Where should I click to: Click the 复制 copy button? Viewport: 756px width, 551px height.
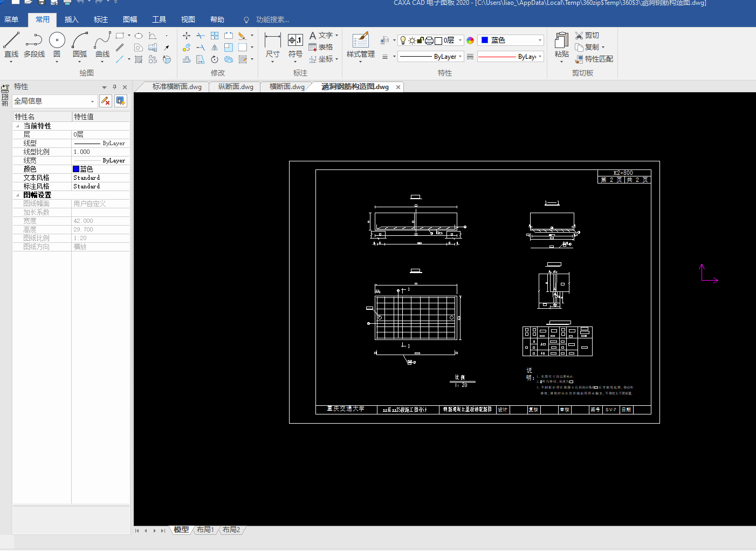click(587, 47)
